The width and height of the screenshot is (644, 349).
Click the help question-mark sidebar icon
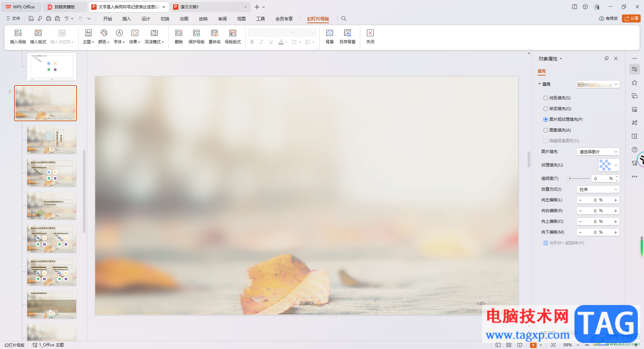635,150
